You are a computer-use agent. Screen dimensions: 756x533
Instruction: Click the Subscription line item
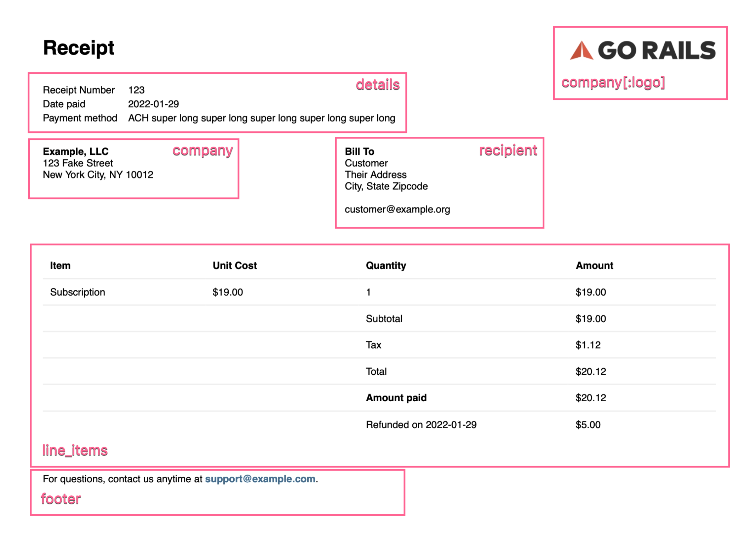point(78,292)
